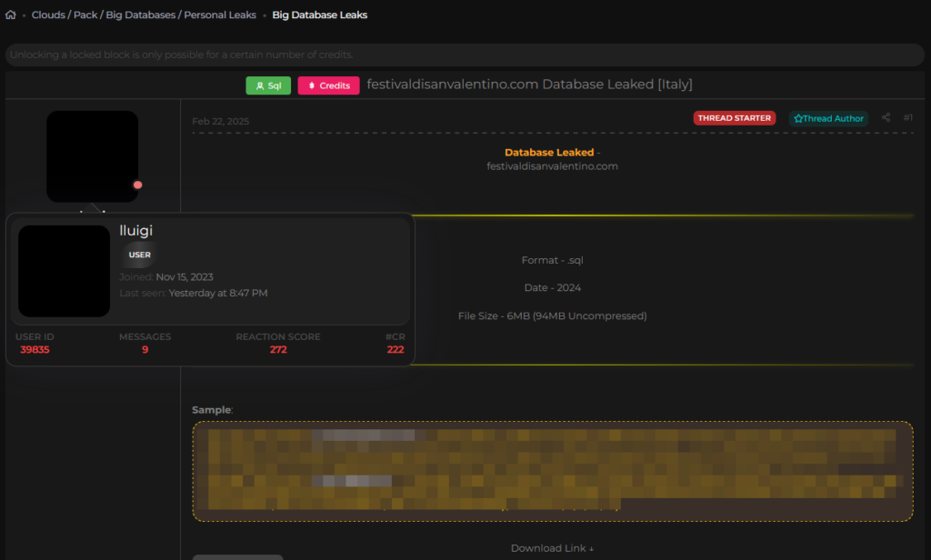
Task: Click the #CR value 222
Action: [x=395, y=349]
